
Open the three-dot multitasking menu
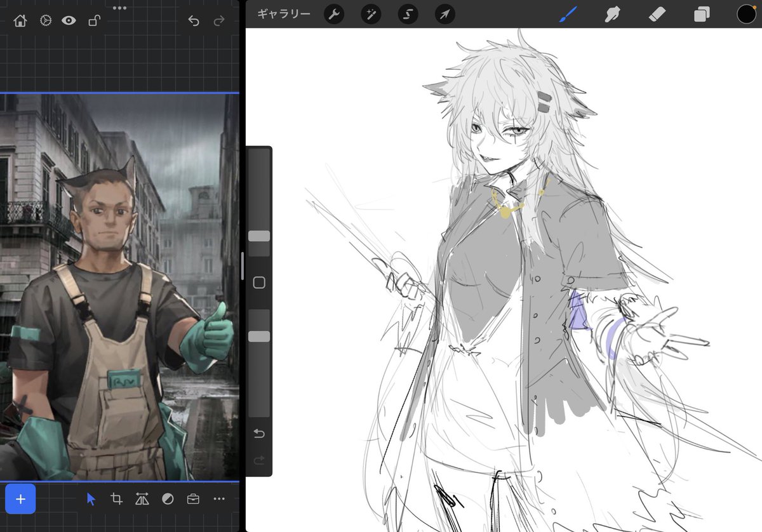[x=119, y=8]
